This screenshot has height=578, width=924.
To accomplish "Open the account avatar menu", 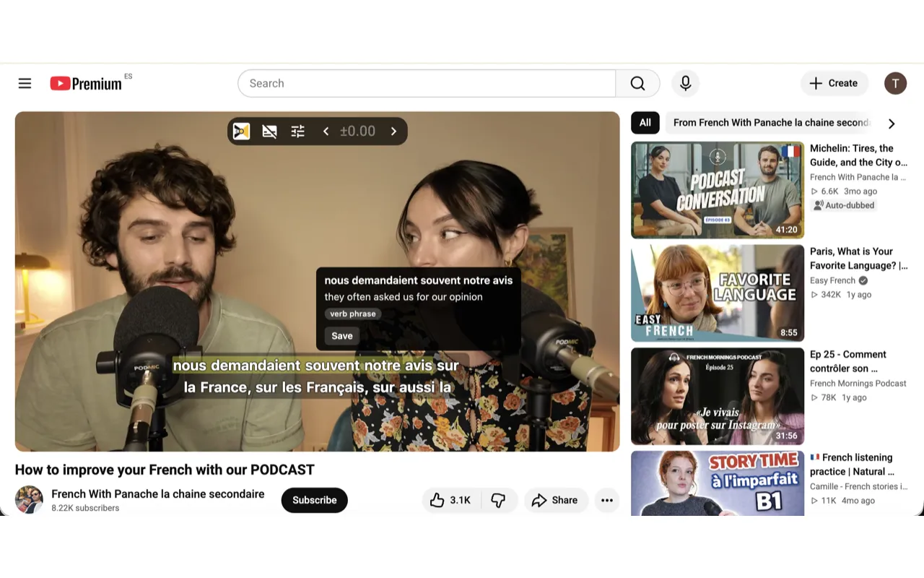I will 895,83.
